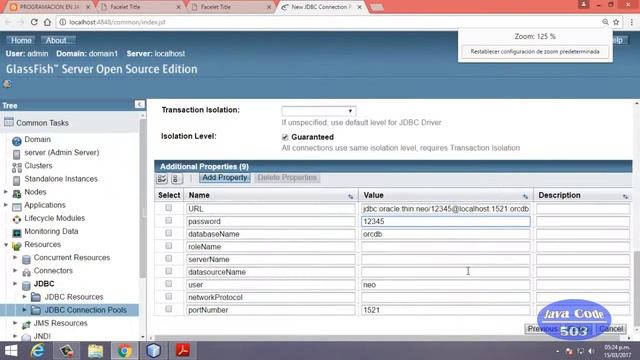This screenshot has height=360, width=640.
Task: Click the portNumber value field
Action: 446,310
